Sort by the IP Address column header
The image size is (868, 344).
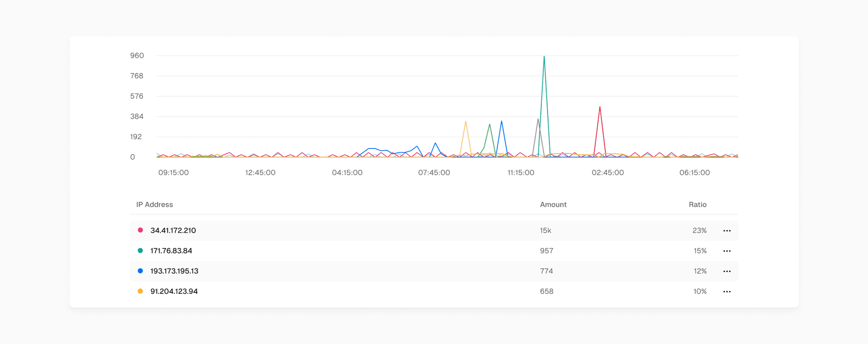pyautogui.click(x=155, y=205)
